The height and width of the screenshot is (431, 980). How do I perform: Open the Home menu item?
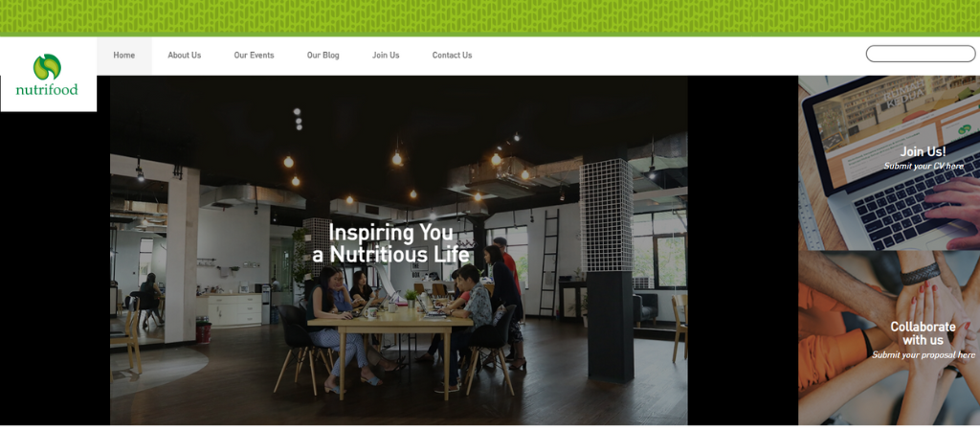coord(123,55)
